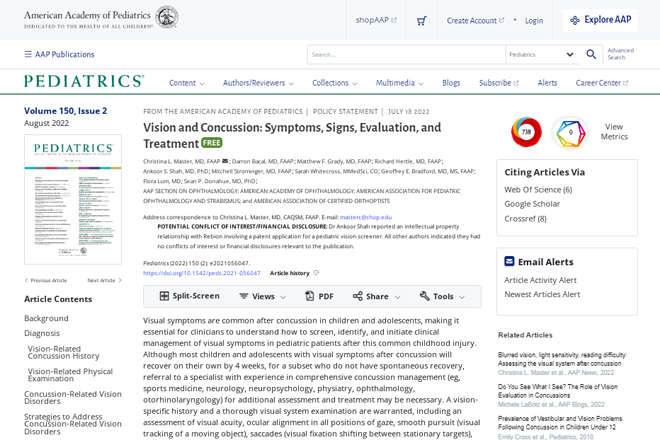Jump to Vision-Related Concussion History section

[x=64, y=352]
